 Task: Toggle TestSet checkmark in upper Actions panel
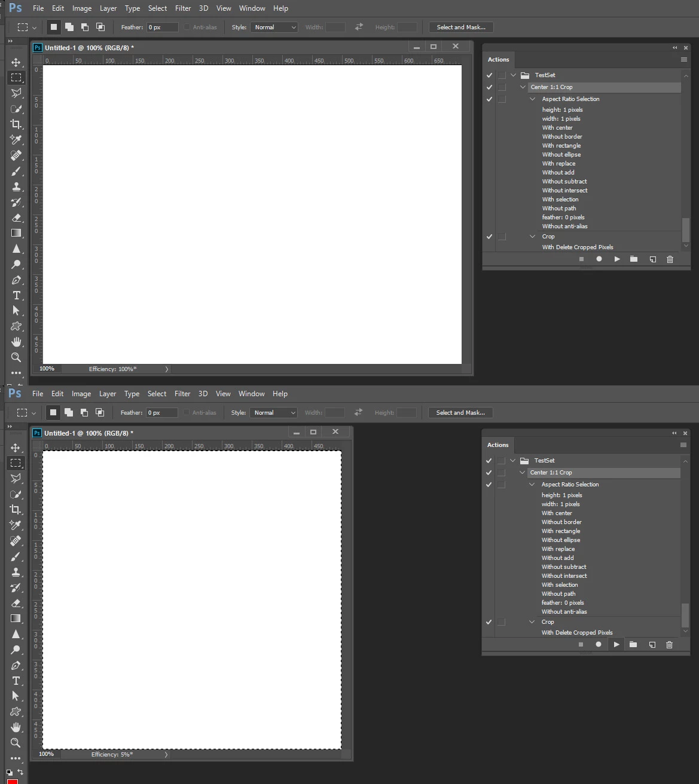[489, 75]
